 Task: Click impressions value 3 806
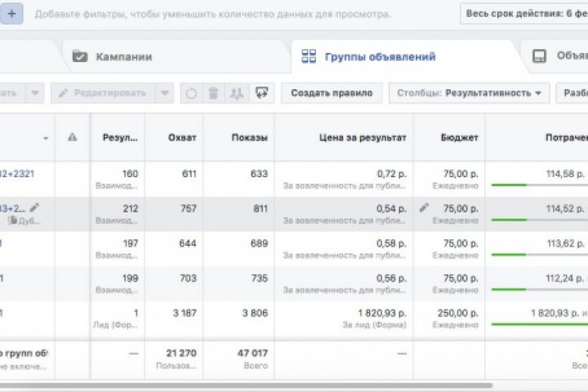point(255,313)
